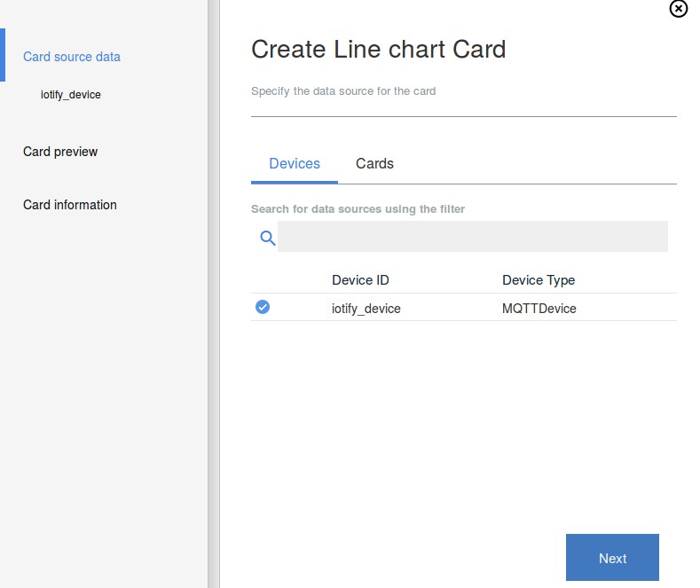This screenshot has width=700, height=588.
Task: Go to the Card preview step
Action: (60, 152)
